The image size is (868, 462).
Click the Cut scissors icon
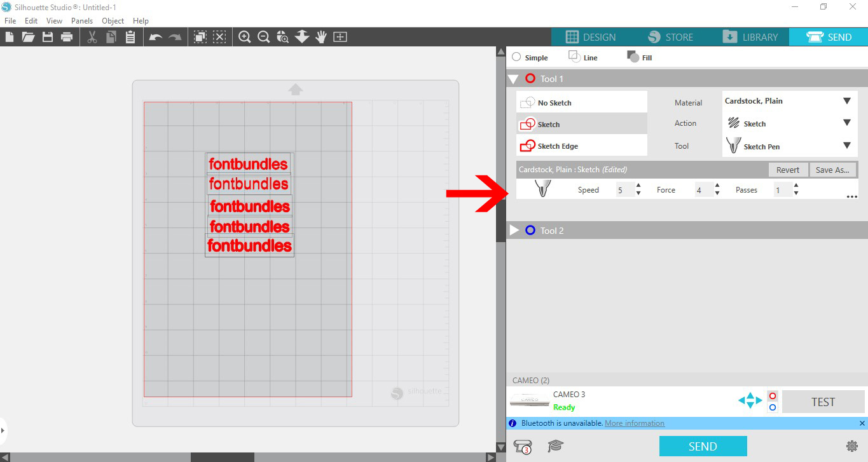[92, 37]
